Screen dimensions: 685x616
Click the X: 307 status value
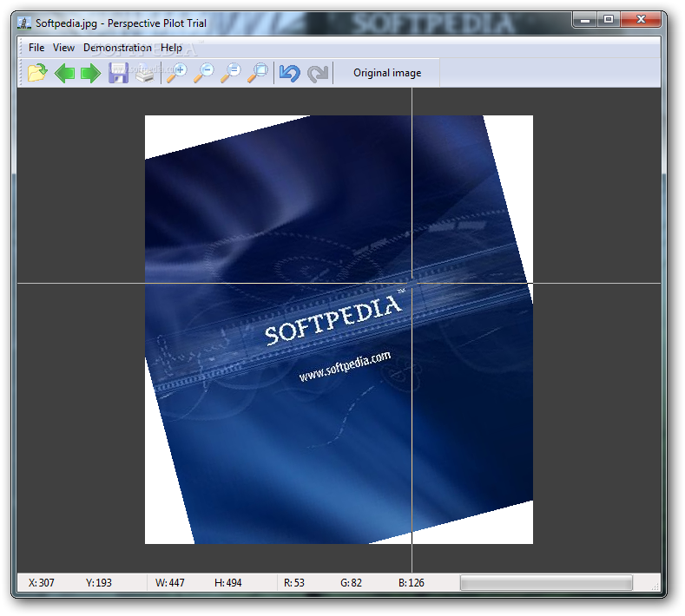42,583
